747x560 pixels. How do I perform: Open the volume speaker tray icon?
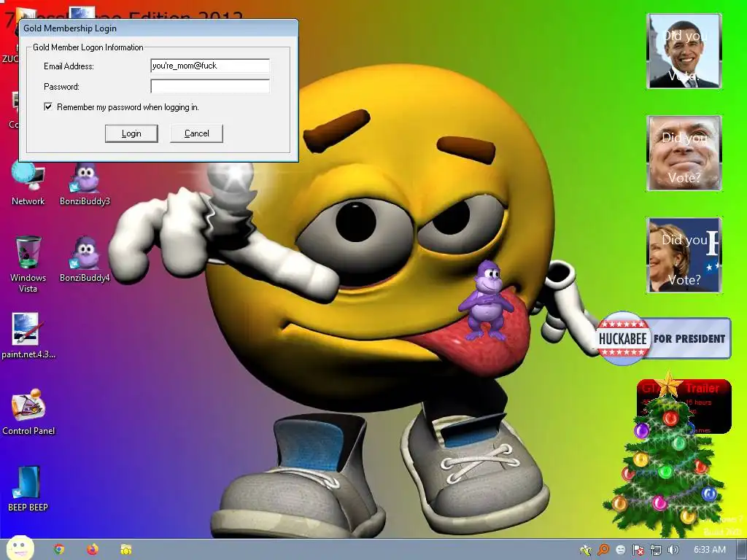pos(673,550)
